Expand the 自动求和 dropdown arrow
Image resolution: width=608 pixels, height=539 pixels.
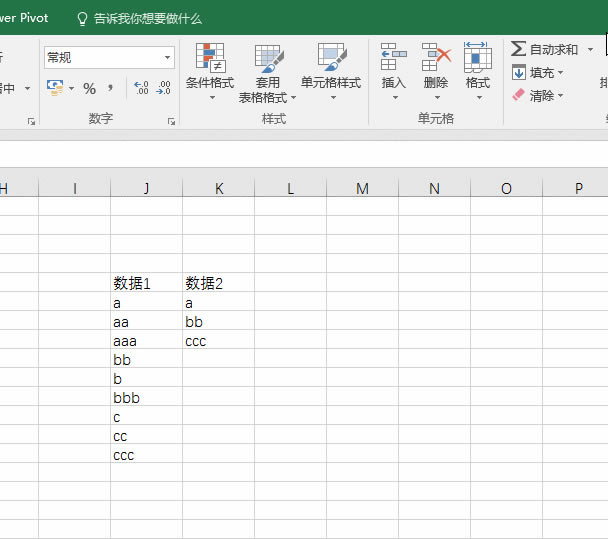point(590,50)
